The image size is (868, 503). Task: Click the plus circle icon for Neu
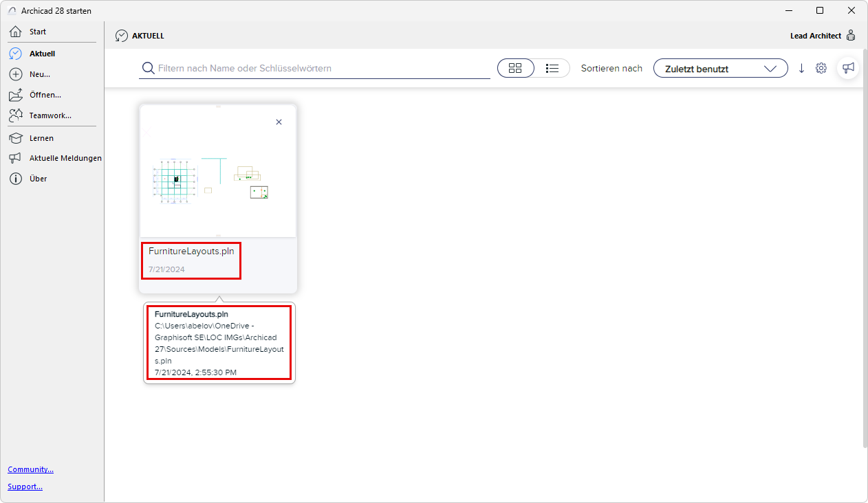[16, 74]
